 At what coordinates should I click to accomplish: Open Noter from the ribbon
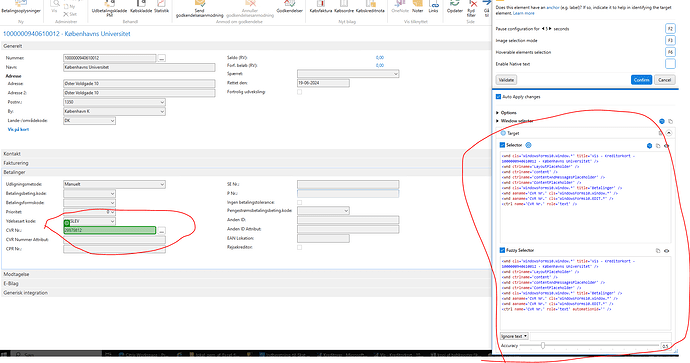[418, 7]
